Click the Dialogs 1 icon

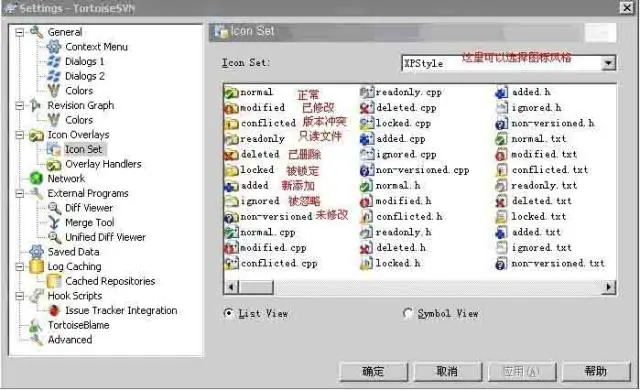pos(54,62)
